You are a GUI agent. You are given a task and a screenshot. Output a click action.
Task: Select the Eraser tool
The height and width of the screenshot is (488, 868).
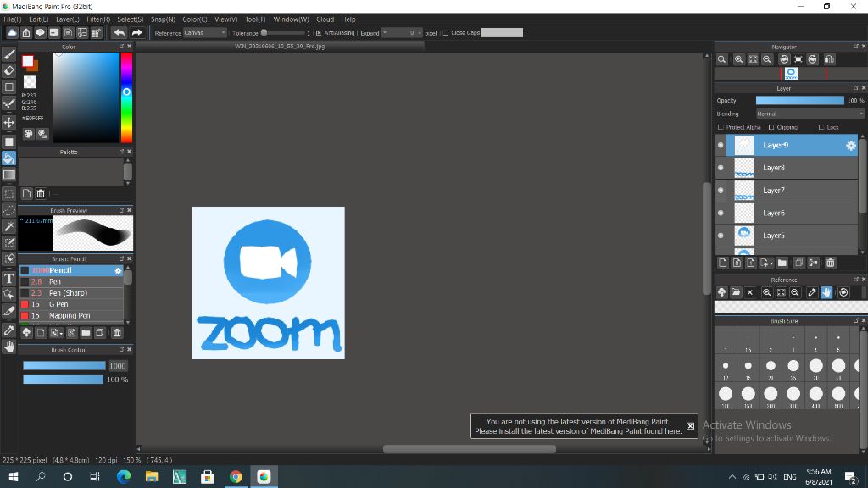click(8, 70)
